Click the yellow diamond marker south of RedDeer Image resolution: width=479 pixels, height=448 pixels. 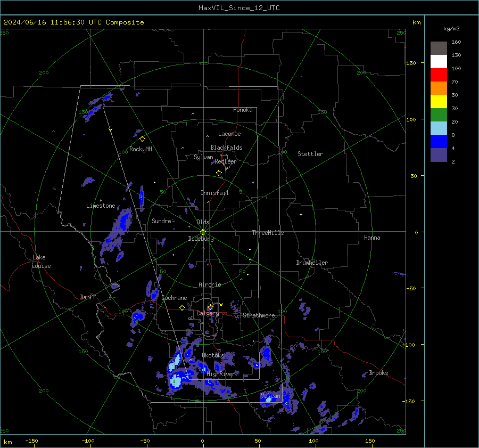pos(219,173)
